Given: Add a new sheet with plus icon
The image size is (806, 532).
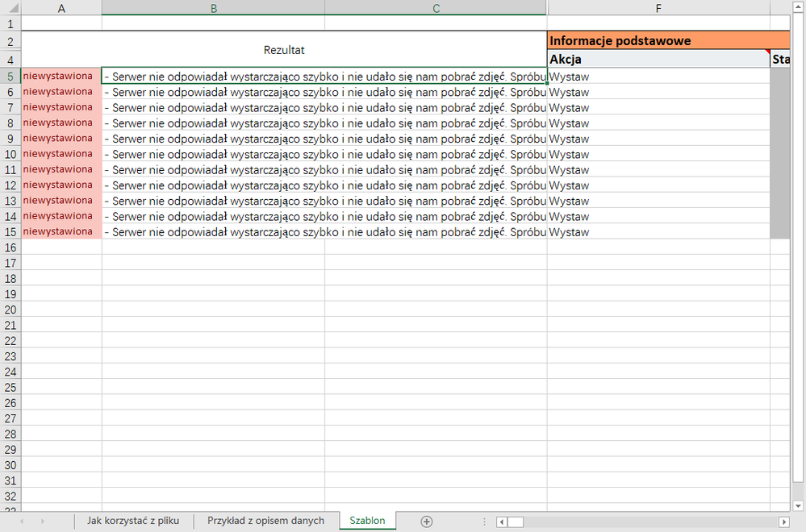Looking at the screenshot, I should point(427,522).
